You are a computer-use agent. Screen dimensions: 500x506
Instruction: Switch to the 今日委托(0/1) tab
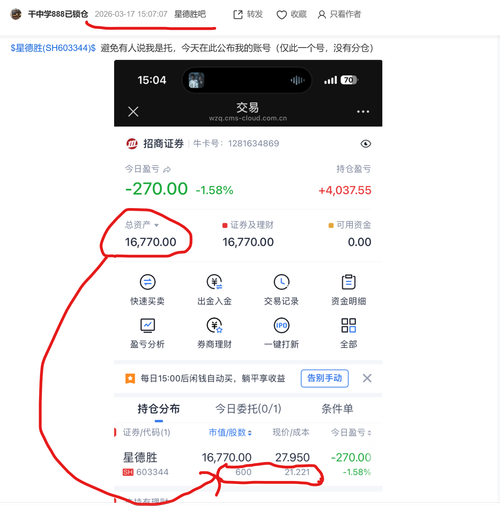click(248, 409)
